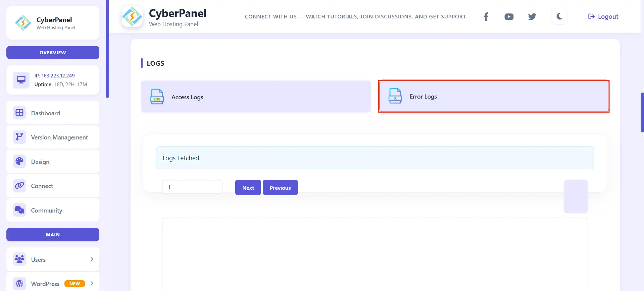Click the empty log output text area
The width and height of the screenshot is (644, 291).
pos(375,254)
